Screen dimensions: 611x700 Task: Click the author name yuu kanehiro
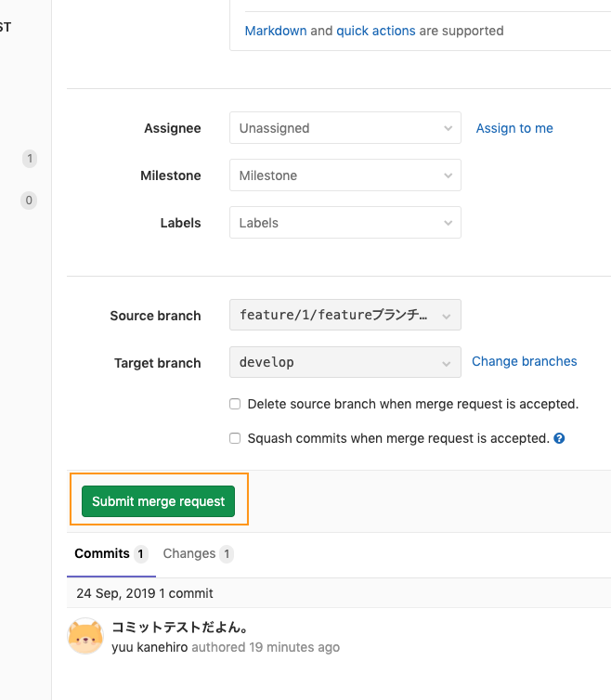coord(149,647)
